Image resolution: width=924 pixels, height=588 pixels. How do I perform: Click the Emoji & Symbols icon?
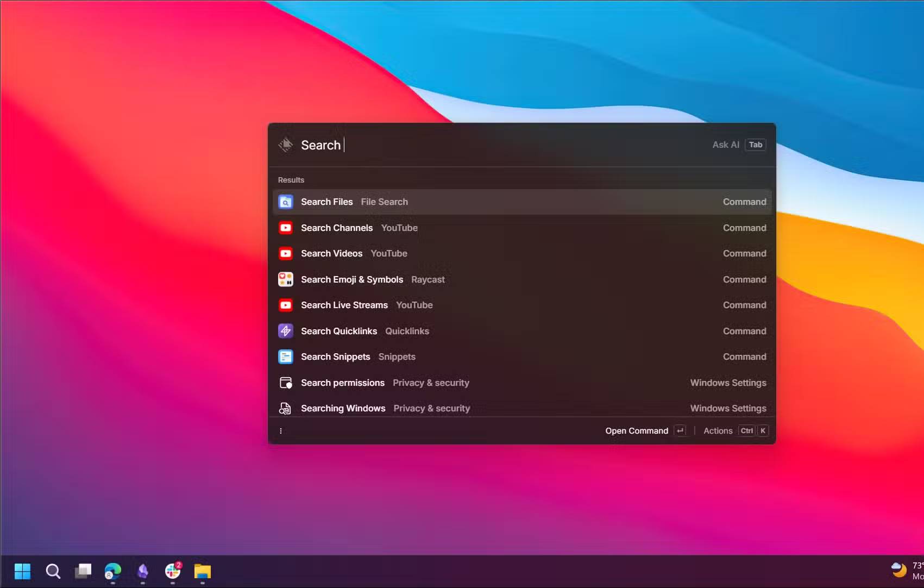(x=285, y=279)
